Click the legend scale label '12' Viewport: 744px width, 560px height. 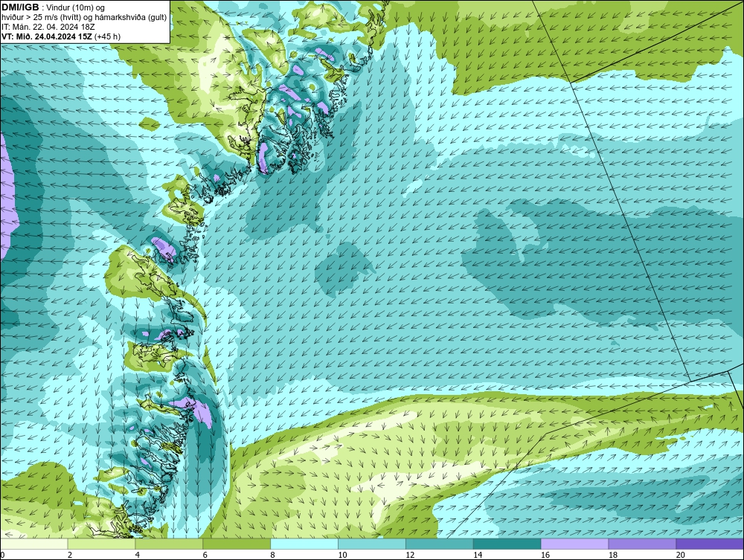pyautogui.click(x=410, y=555)
